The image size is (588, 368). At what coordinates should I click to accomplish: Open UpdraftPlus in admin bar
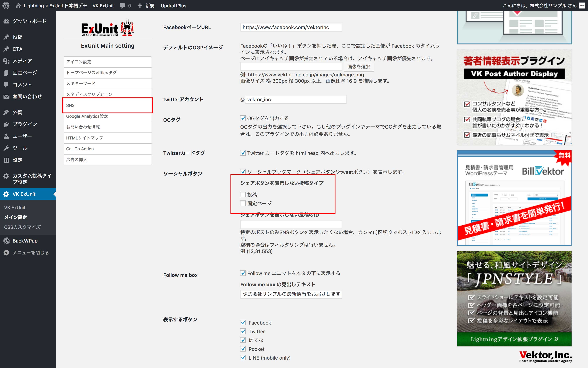click(x=173, y=6)
